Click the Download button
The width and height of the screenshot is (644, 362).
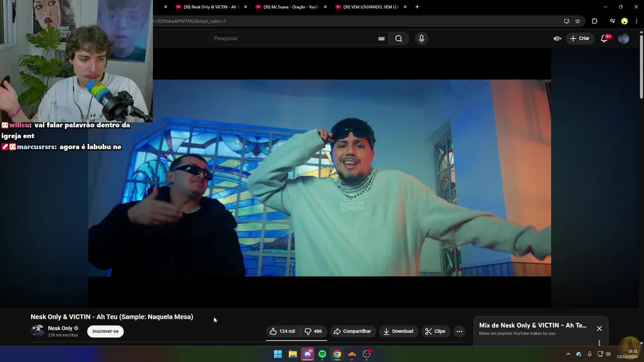pyautogui.click(x=398, y=331)
